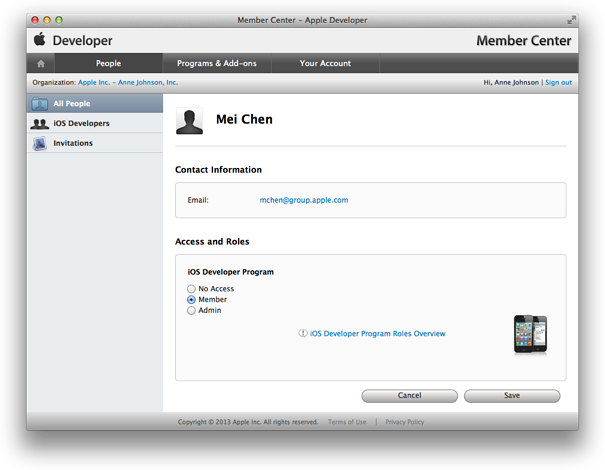Open the Your Account tab
Image resolution: width=605 pixels, height=470 pixels.
(325, 63)
